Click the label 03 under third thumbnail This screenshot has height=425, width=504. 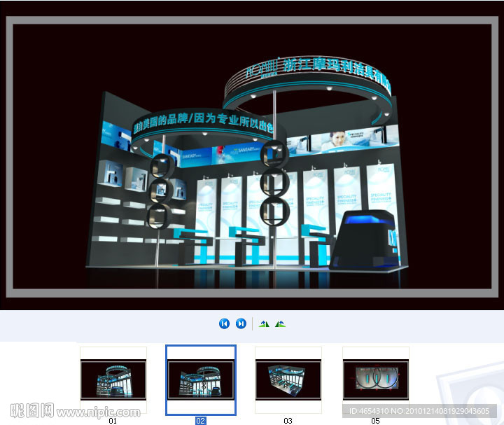(288, 421)
